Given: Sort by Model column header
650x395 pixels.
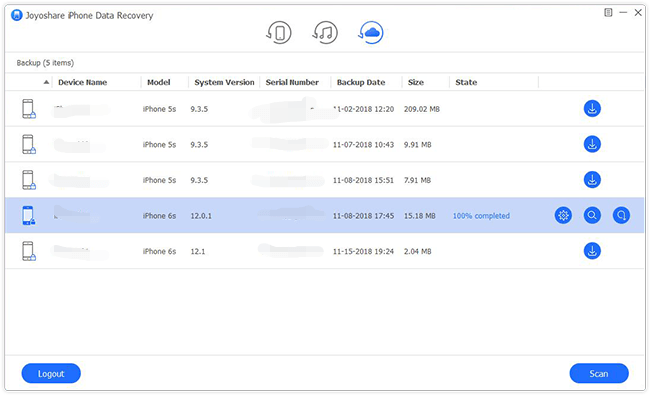Looking at the screenshot, I should click(x=158, y=82).
